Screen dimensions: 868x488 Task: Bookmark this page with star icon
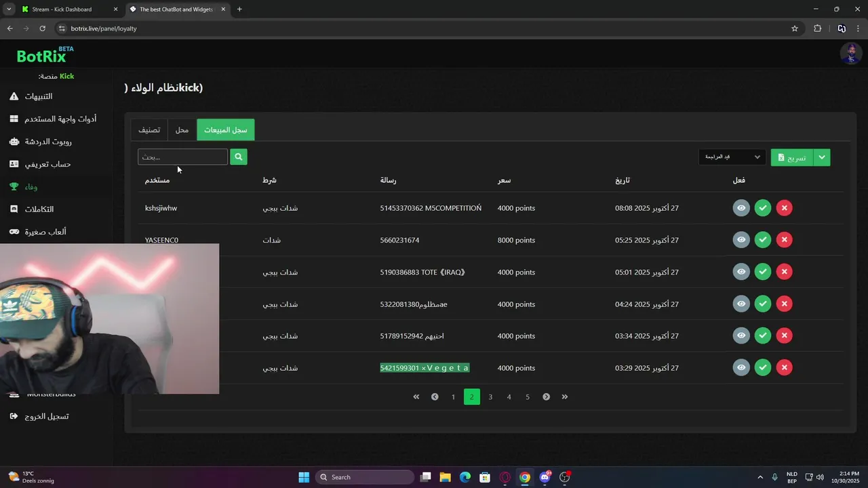[795, 28]
